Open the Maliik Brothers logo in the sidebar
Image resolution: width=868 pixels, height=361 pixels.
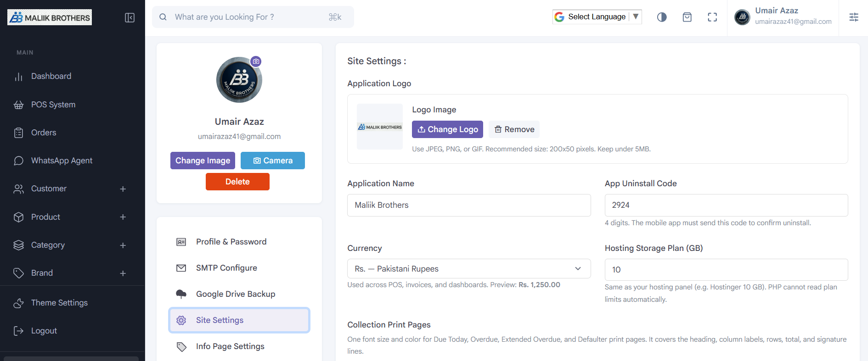pos(50,17)
